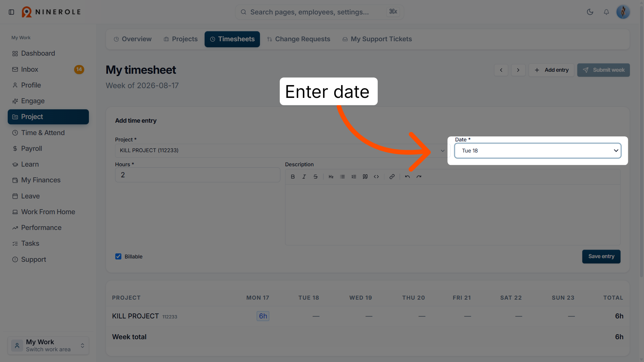Open Work From Home in sidebar
The width and height of the screenshot is (644, 362).
point(48,212)
